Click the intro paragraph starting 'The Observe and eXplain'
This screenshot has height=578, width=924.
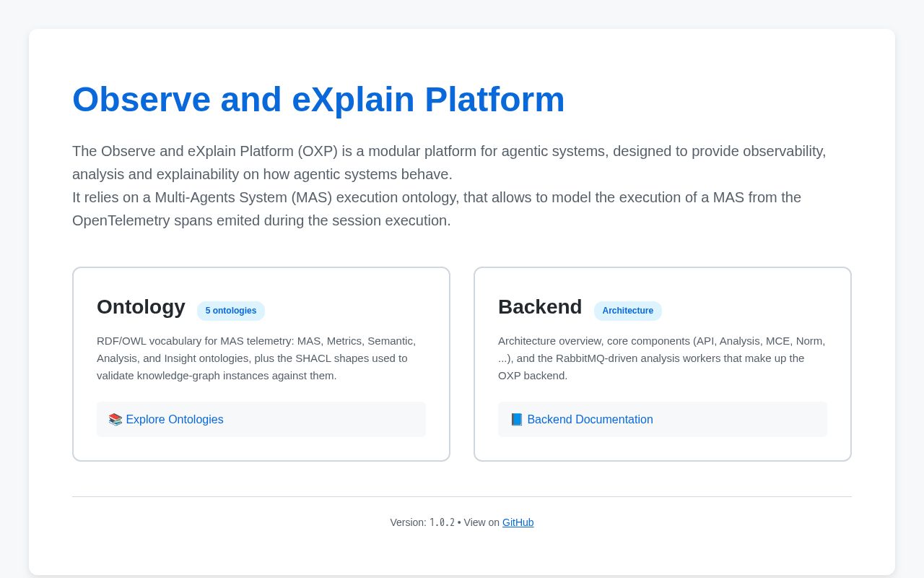449,163
